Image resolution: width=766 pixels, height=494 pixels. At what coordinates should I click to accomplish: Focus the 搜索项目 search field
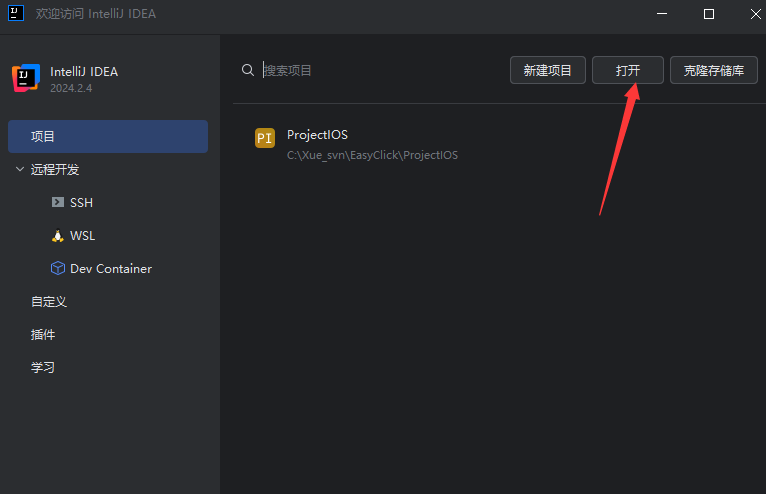coord(380,70)
